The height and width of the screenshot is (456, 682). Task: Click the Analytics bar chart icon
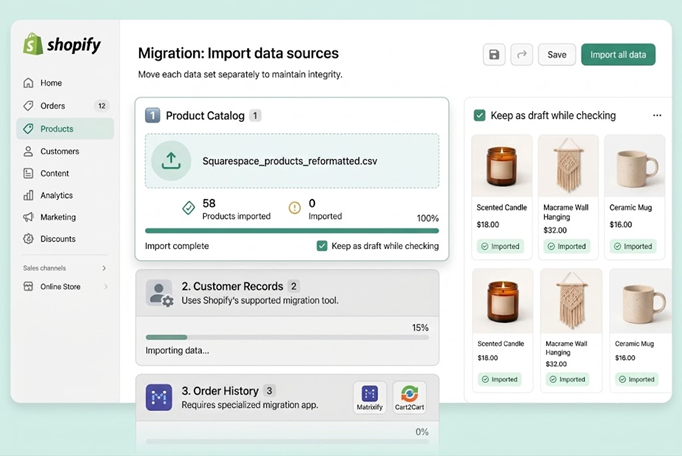[x=28, y=195]
